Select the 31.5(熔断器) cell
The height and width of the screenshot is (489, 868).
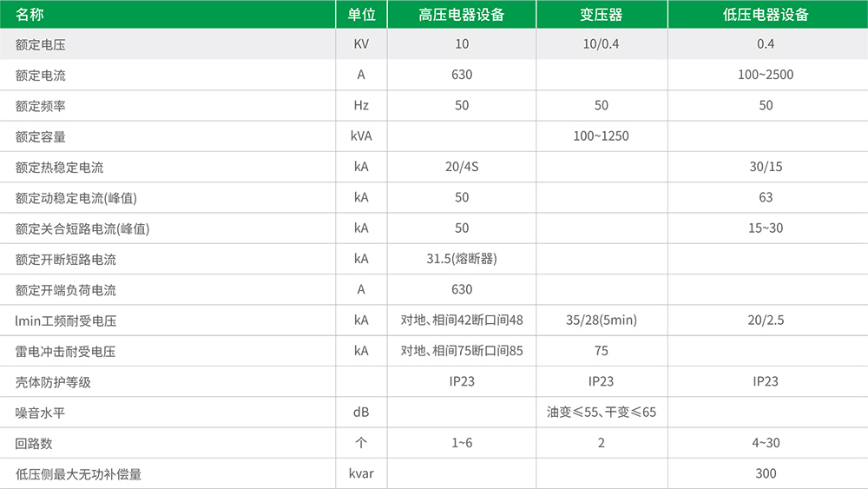[462, 259]
